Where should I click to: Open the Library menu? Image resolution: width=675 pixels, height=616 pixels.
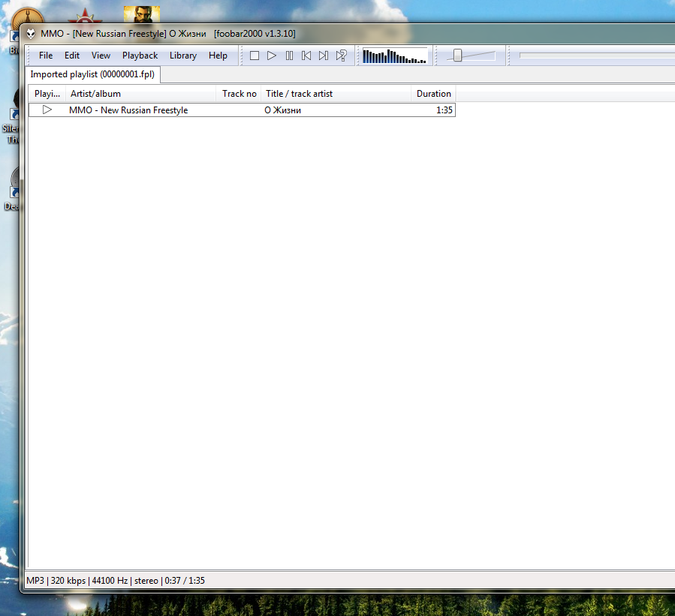pyautogui.click(x=183, y=56)
